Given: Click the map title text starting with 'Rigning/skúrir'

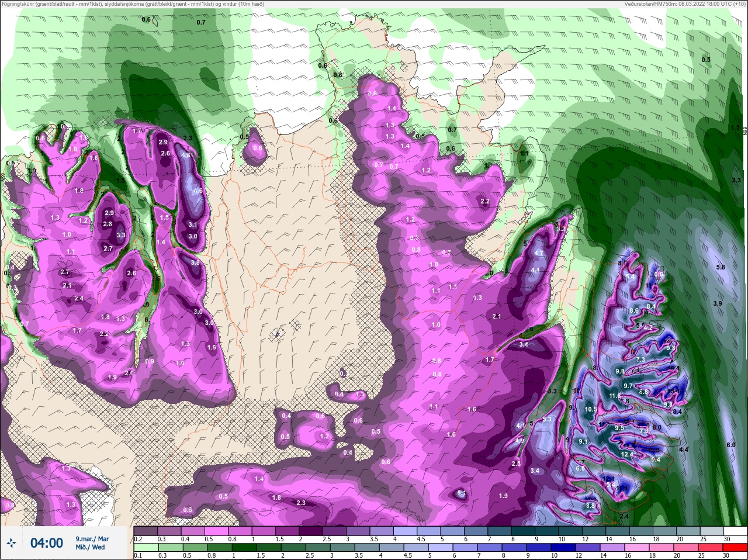Looking at the screenshot, I should click(x=133, y=4).
